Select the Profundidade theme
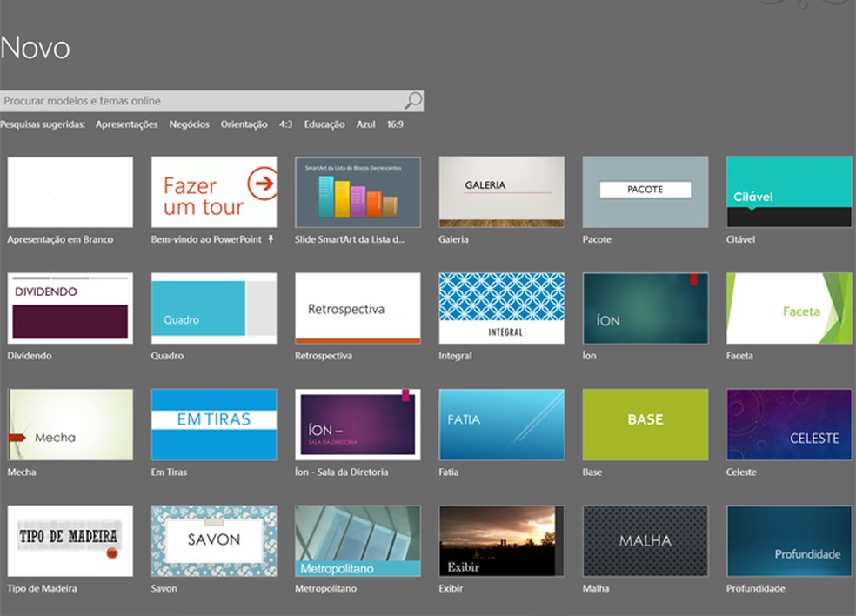856x616 pixels. click(787, 541)
